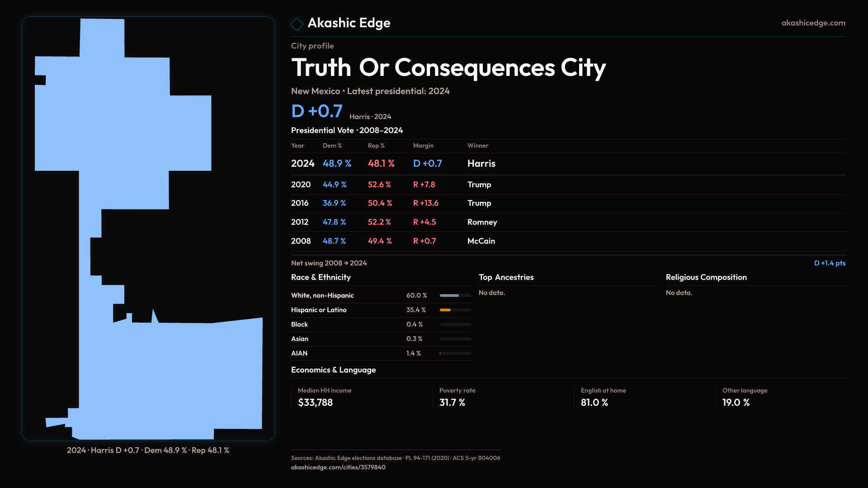
Task: Click the 2012 Romney winner cell
Action: point(482,222)
